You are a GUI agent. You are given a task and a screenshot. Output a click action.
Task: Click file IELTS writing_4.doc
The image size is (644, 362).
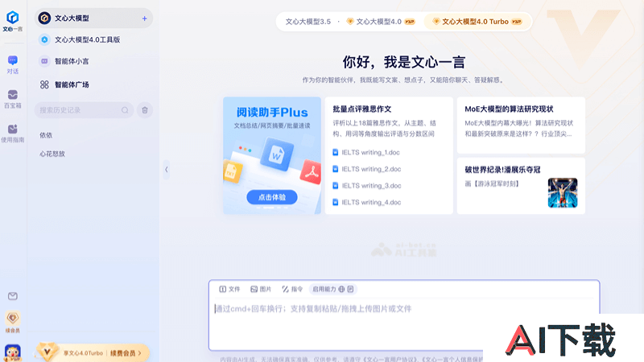[x=367, y=203]
